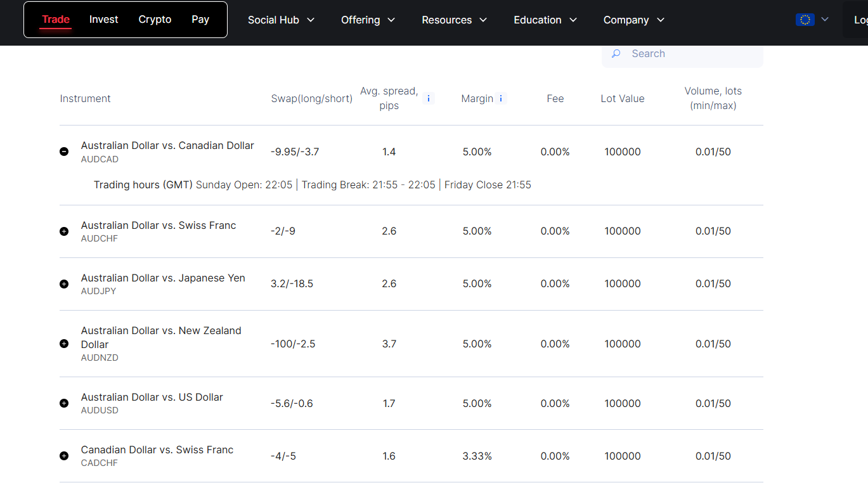Expand the AUDCHF row with plus icon
Viewport: 868px width, 504px height.
coord(64,231)
